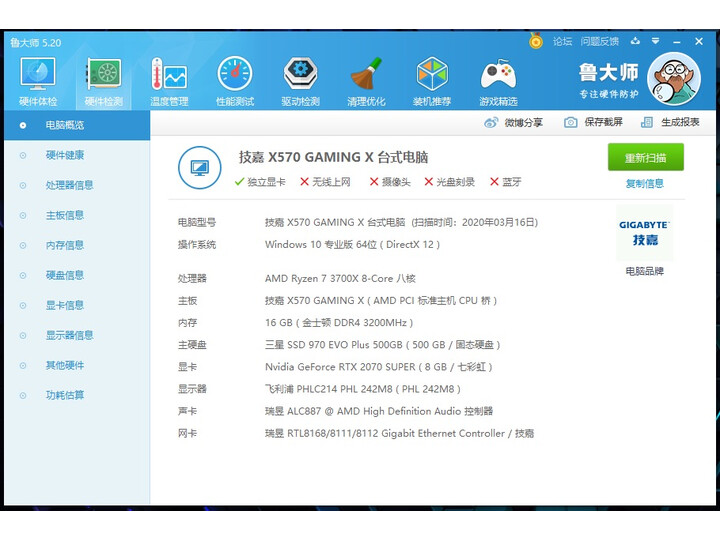Click 保存截屏 to save screenshot

[x=593, y=122]
